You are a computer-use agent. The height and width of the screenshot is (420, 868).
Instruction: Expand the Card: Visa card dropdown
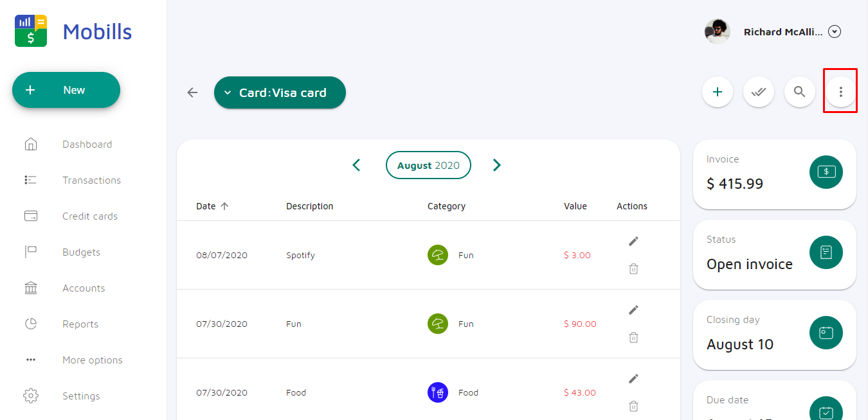(x=280, y=92)
